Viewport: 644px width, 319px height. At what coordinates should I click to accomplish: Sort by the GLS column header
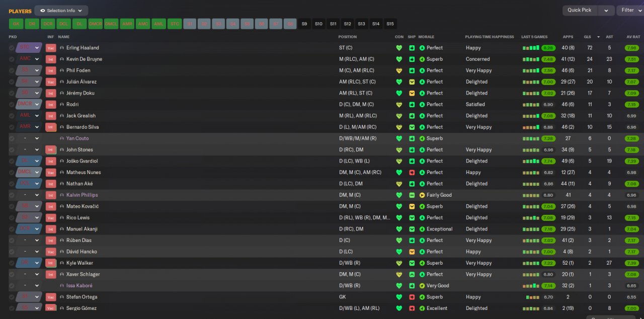point(587,37)
